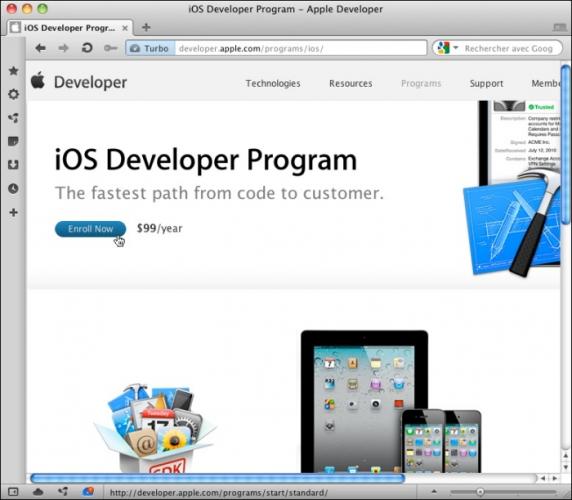This screenshot has height=500, width=572.
Task: Click the fastest path tagline text
Action: (x=219, y=193)
